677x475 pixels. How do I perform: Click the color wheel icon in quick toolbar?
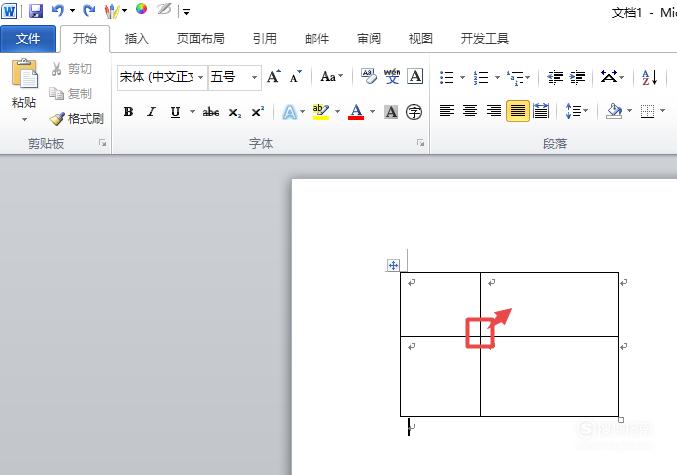click(141, 9)
